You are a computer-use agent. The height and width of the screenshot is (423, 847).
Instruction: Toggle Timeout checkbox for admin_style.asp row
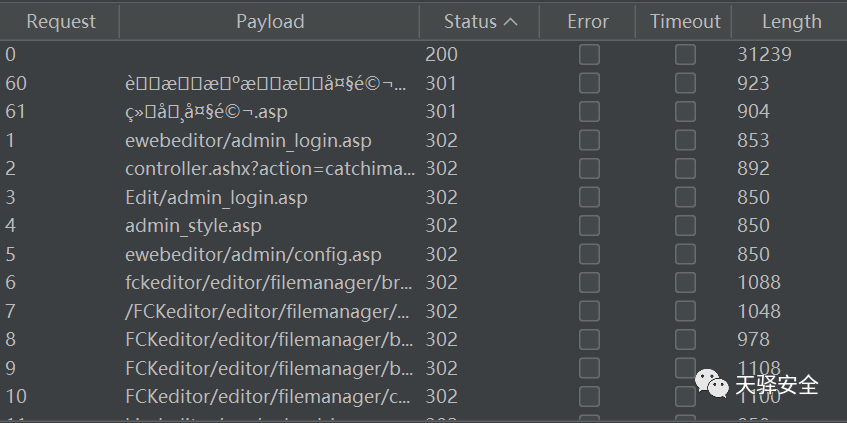pyautogui.click(x=685, y=226)
